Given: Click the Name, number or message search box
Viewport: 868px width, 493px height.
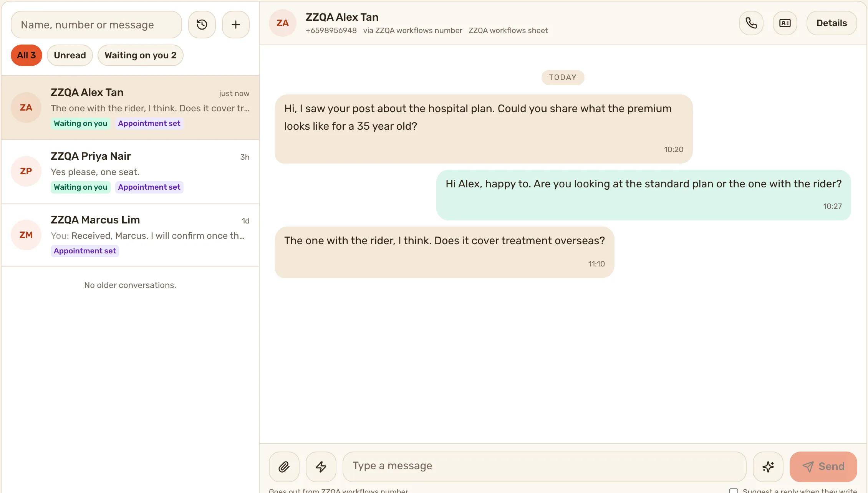Looking at the screenshot, I should (96, 25).
